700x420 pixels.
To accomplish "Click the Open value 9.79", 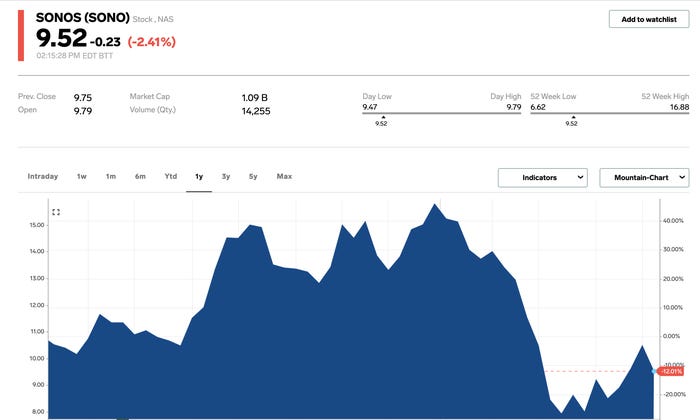I will [83, 111].
